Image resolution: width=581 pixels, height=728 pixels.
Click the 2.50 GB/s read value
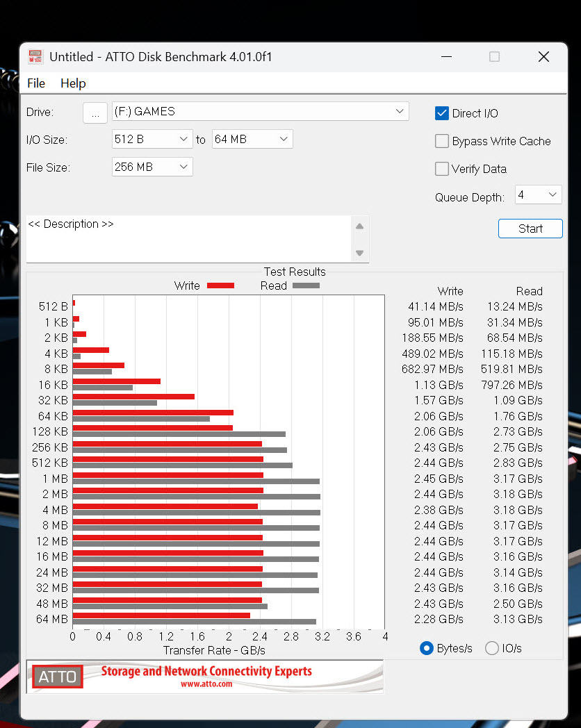click(x=518, y=604)
